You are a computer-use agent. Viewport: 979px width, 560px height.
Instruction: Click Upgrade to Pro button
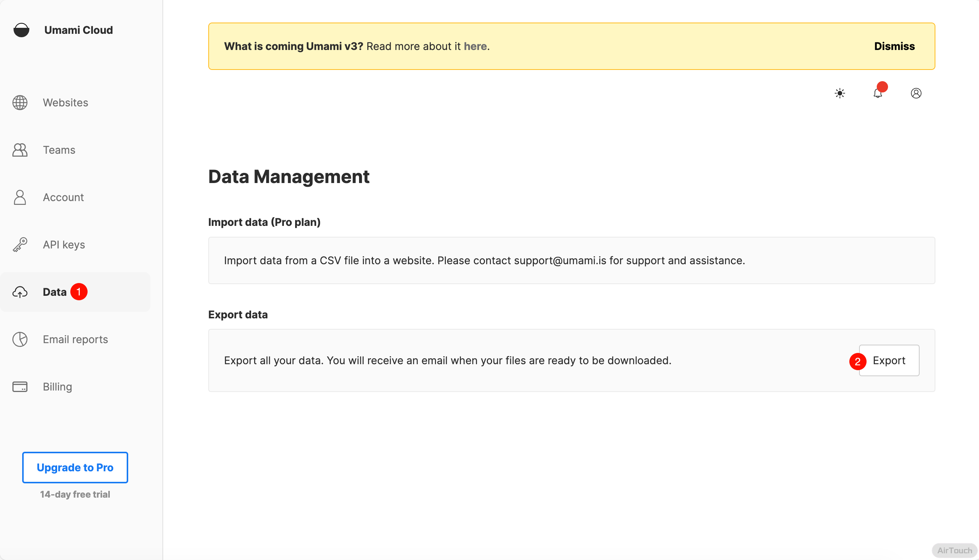tap(75, 468)
